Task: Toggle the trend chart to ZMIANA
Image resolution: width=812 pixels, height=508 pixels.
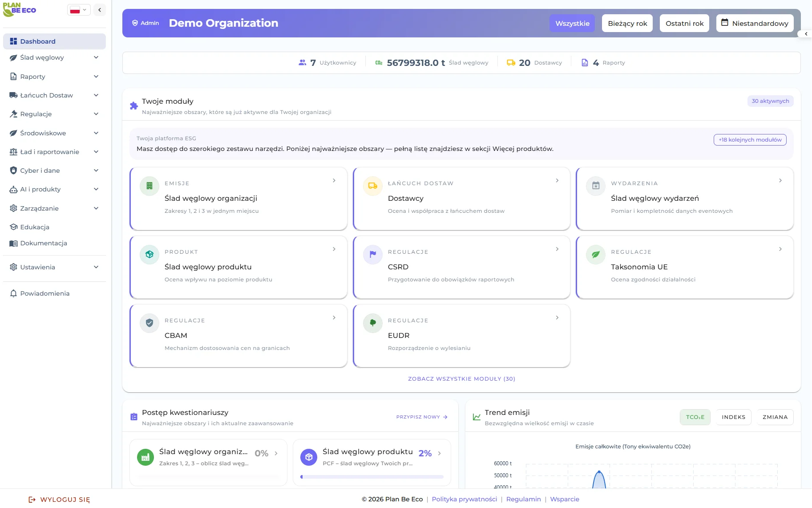Action: (x=775, y=417)
